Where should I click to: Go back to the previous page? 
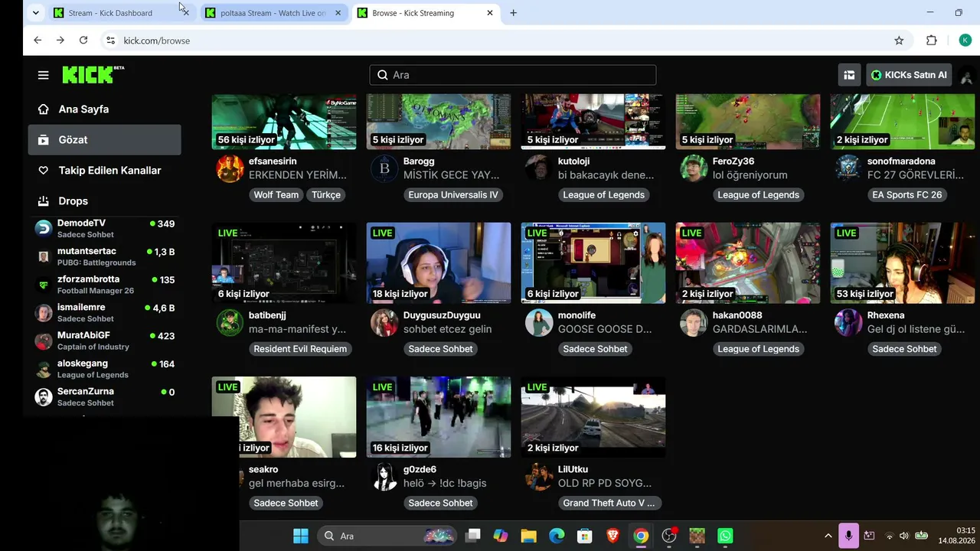pos(38,41)
